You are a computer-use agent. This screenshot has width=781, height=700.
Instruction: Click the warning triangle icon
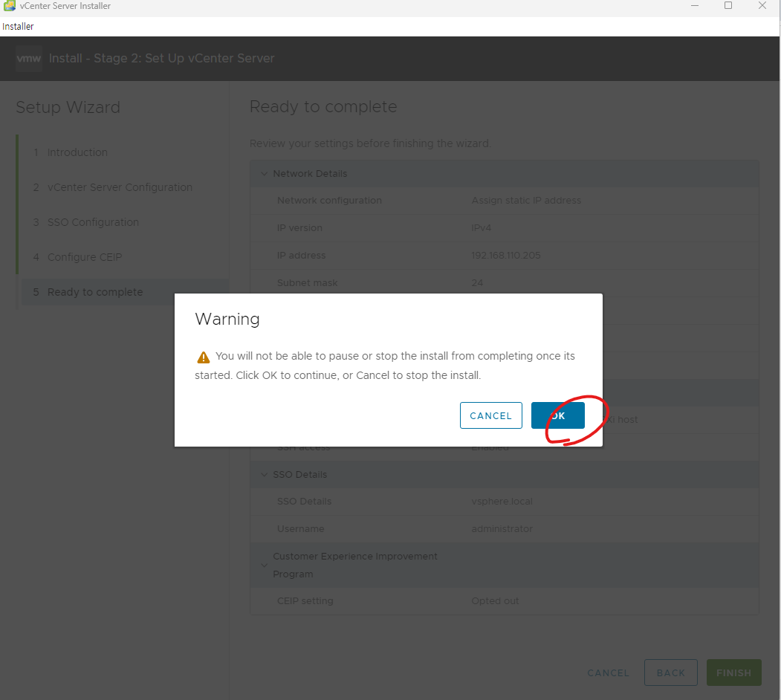[x=203, y=357]
